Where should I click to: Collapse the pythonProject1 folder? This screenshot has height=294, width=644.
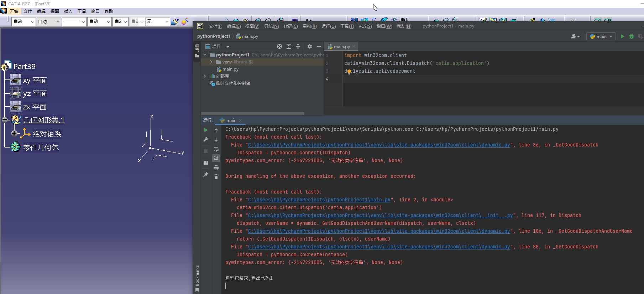(205, 55)
